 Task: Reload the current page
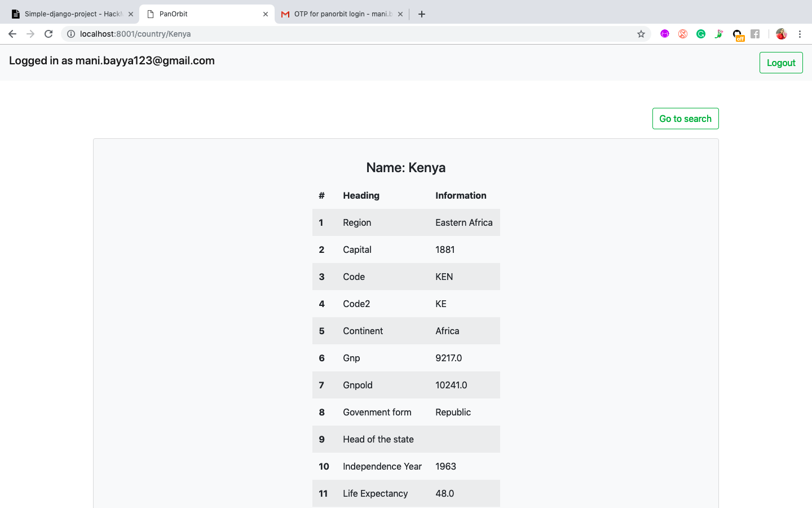pyautogui.click(x=48, y=34)
